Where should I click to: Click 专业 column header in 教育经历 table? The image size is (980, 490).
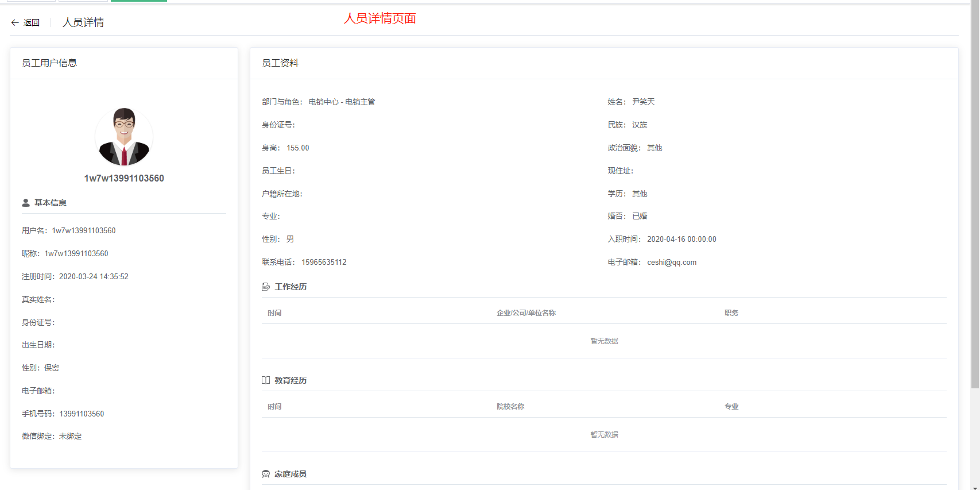coord(731,407)
